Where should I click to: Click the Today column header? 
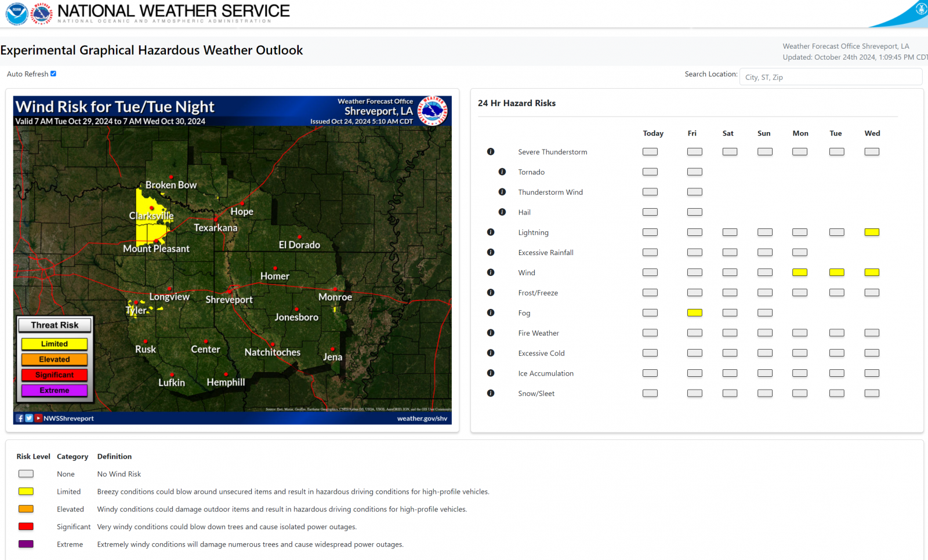click(653, 133)
